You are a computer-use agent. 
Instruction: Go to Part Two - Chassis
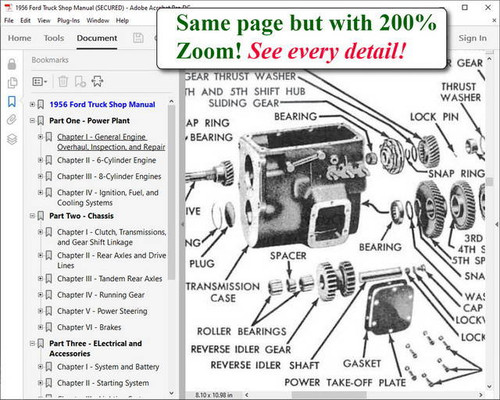pyautogui.click(x=81, y=216)
